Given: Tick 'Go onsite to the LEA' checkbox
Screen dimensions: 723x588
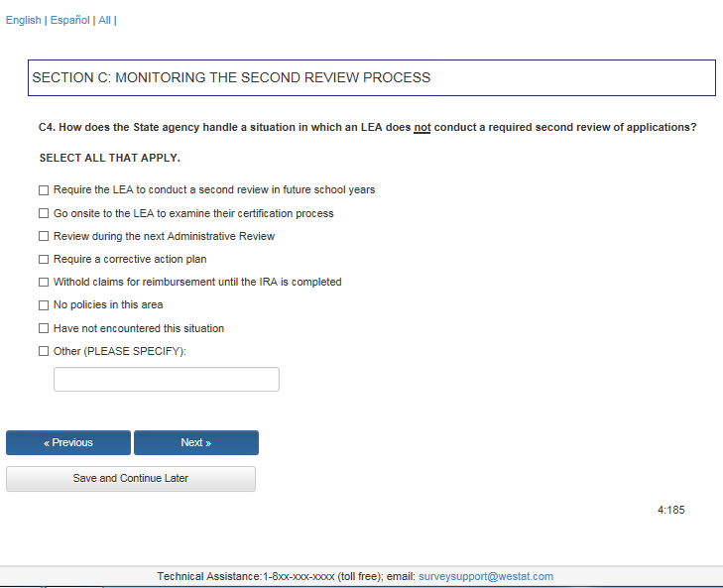Looking at the screenshot, I should coord(44,213).
